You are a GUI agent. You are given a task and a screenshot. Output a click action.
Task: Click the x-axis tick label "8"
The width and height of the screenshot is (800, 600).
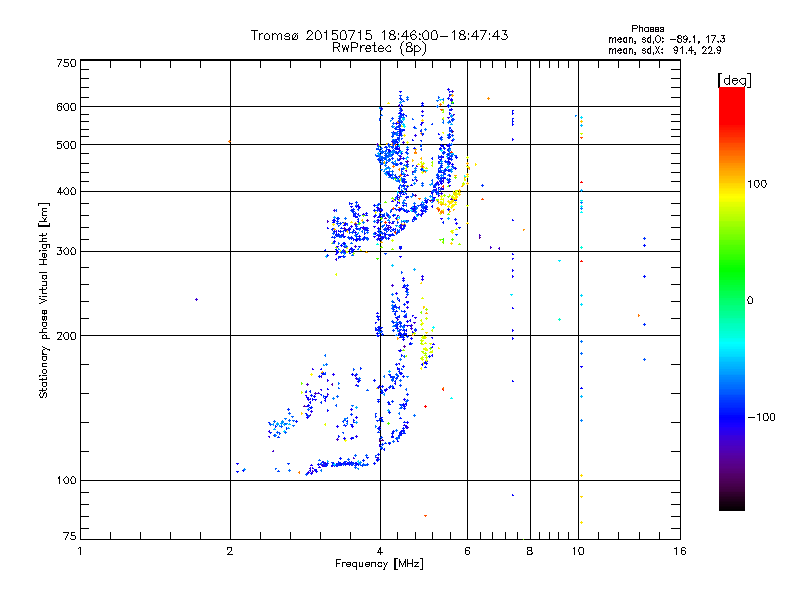530,551
